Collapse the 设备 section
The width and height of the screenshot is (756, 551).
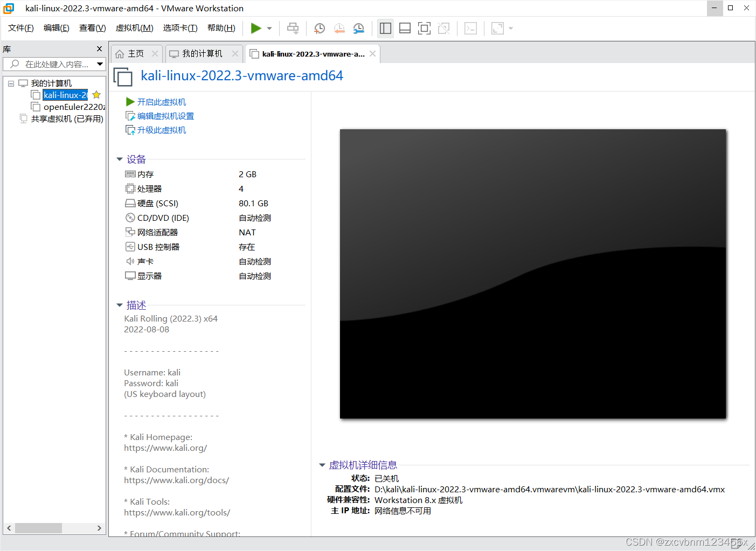tap(120, 159)
